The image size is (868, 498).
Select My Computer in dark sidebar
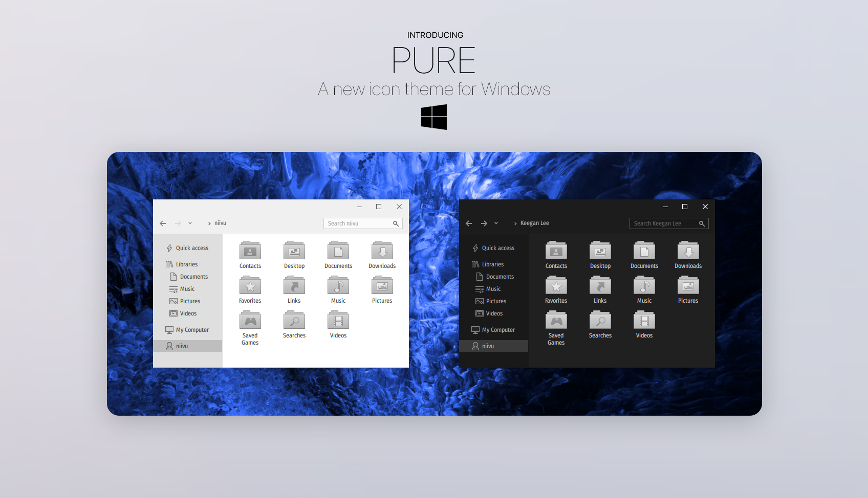(493, 330)
